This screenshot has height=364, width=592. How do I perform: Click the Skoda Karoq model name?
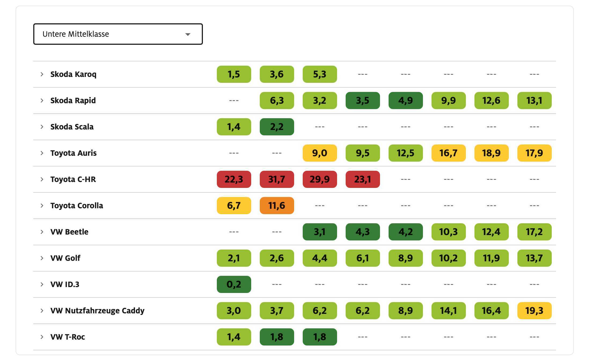click(73, 74)
